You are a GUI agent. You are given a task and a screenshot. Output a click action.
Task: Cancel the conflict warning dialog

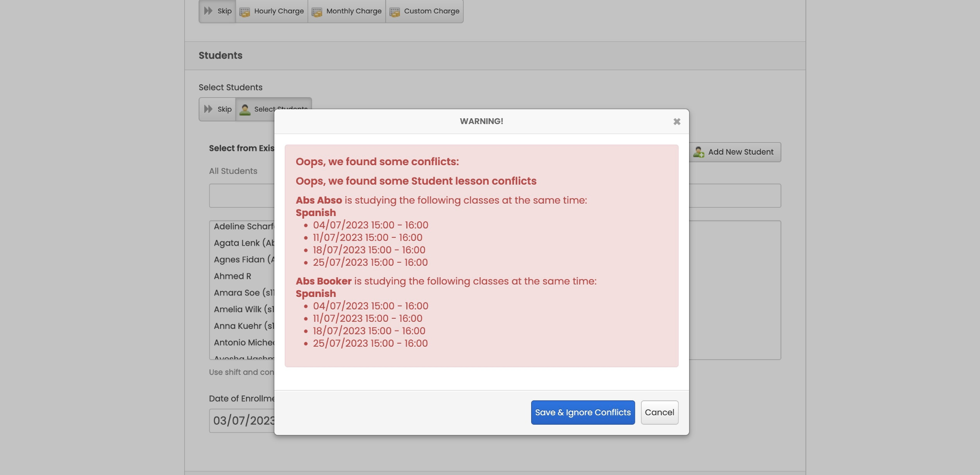coord(659,412)
